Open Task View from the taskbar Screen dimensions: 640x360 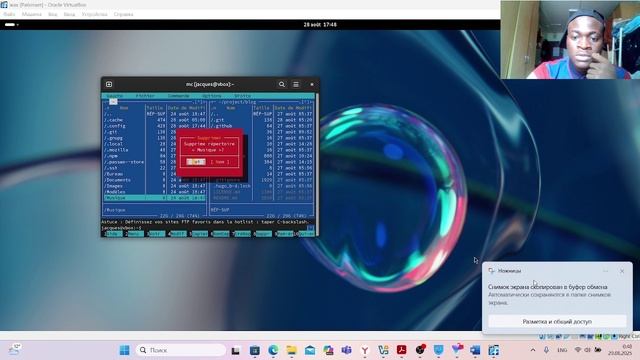click(x=236, y=350)
